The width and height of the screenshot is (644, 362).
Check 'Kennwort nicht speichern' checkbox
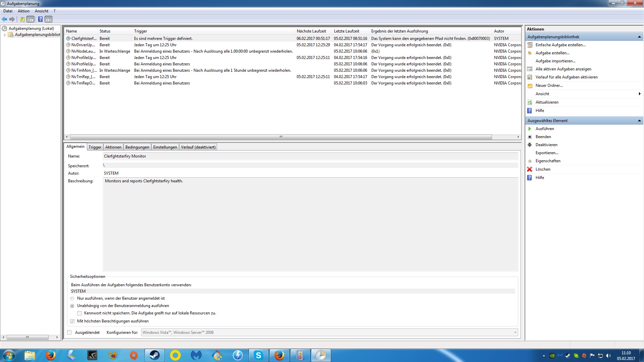(79, 313)
